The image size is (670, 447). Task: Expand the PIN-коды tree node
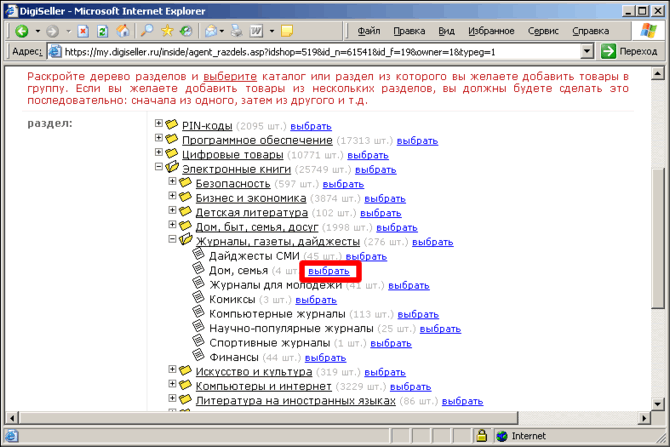[x=159, y=123]
